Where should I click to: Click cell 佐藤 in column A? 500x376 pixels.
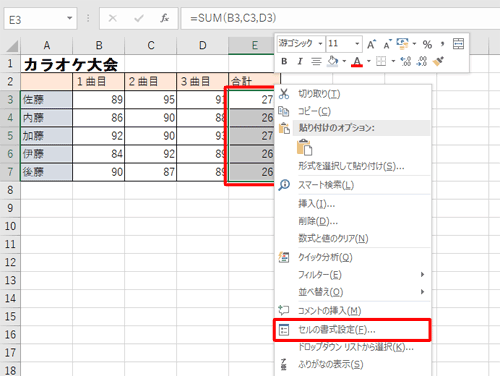pos(46,99)
